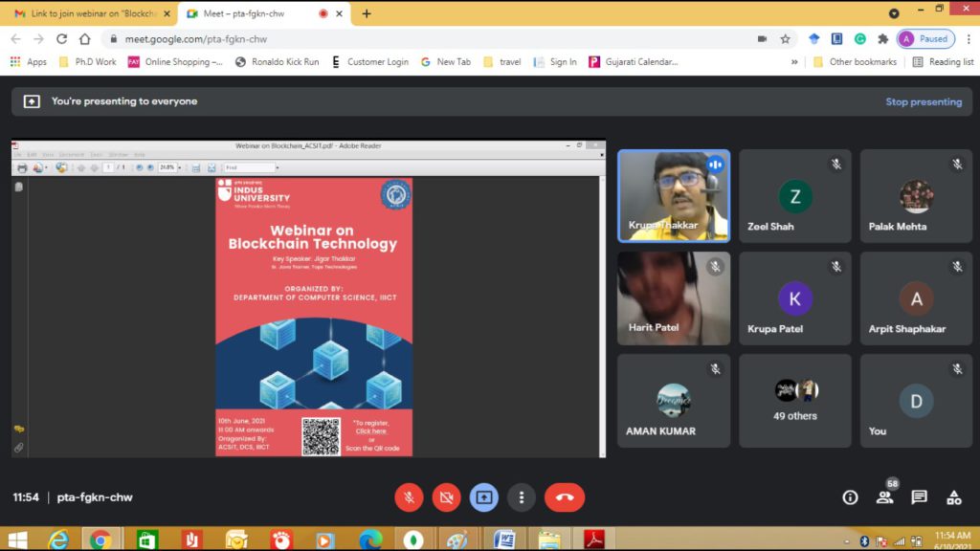Open the Chrome extensions puzzle icon

coord(882,39)
